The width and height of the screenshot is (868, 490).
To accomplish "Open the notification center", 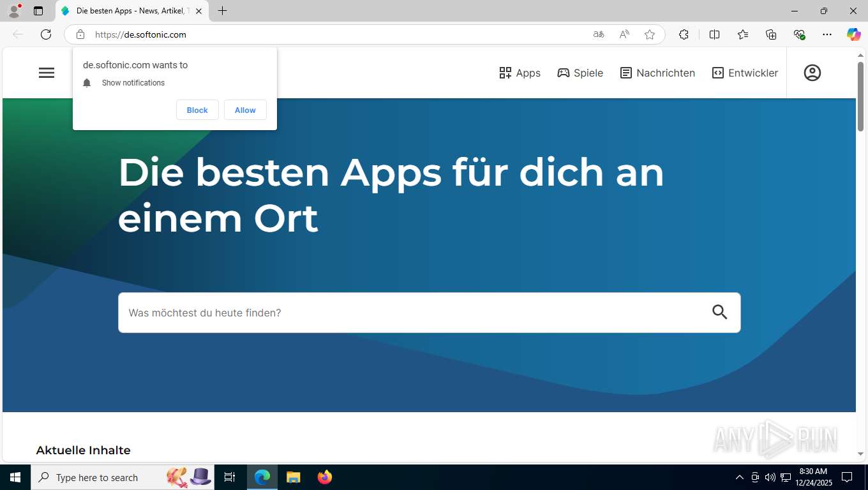I will (x=847, y=477).
